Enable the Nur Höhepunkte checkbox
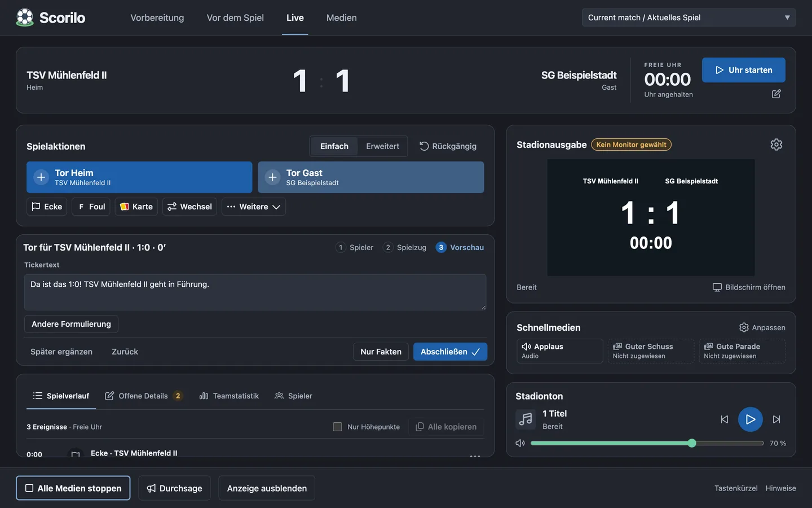Image resolution: width=812 pixels, height=508 pixels. click(x=337, y=427)
